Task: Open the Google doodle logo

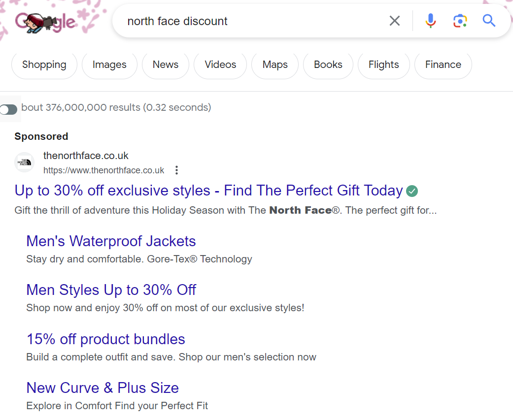Action: click(x=45, y=22)
